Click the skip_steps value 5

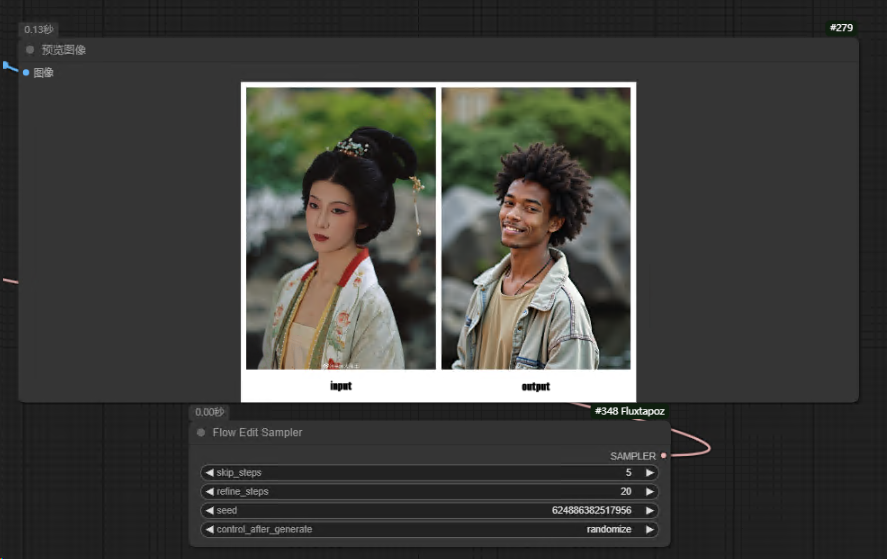pyautogui.click(x=628, y=473)
